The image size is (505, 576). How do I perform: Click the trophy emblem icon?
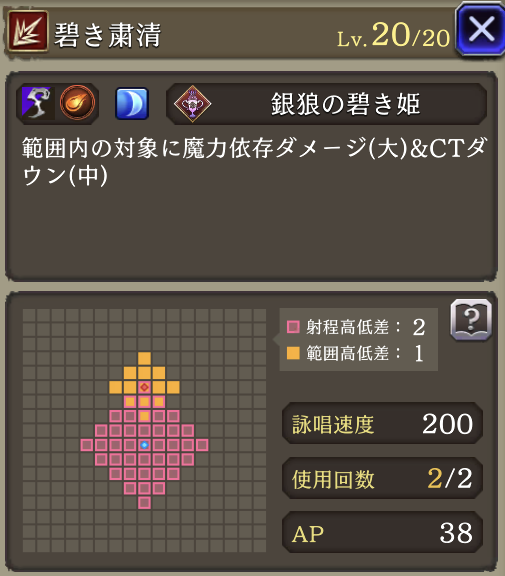(x=192, y=104)
